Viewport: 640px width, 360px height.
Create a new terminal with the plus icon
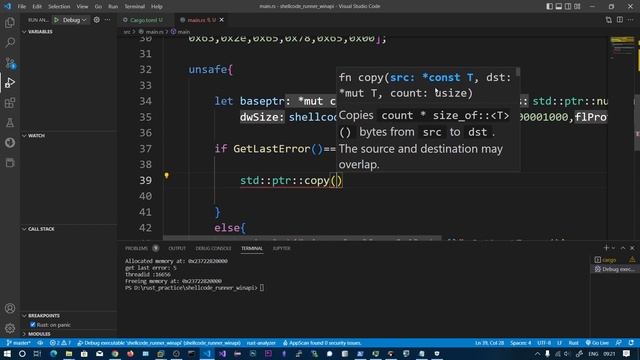(606, 248)
